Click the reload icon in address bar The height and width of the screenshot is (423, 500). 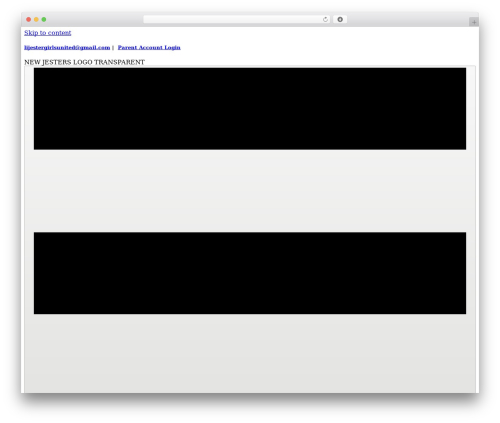325,20
